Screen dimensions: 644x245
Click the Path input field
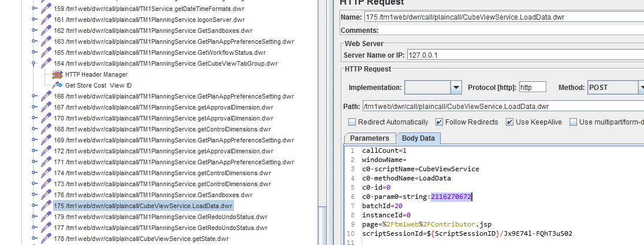503,107
